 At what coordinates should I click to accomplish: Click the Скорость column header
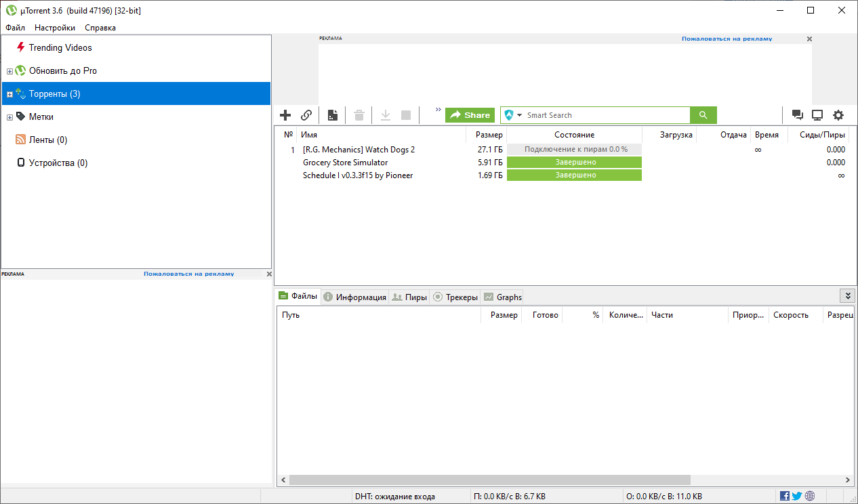tap(796, 315)
